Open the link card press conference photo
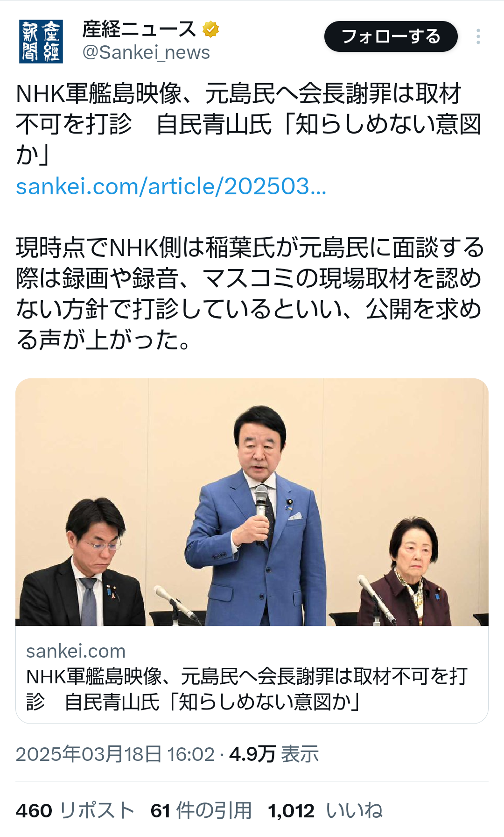 click(x=252, y=502)
